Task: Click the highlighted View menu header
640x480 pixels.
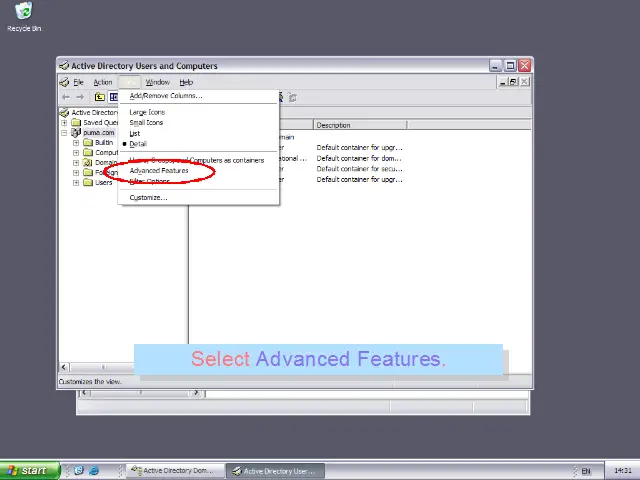Action: click(x=129, y=82)
